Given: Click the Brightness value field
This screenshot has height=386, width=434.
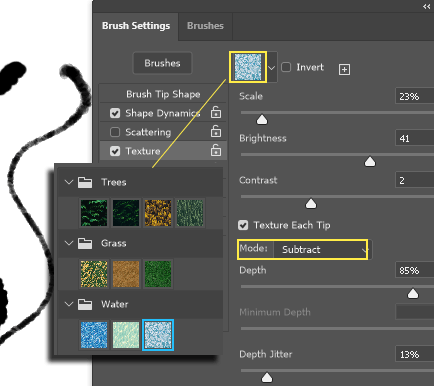Looking at the screenshot, I should [x=414, y=138].
